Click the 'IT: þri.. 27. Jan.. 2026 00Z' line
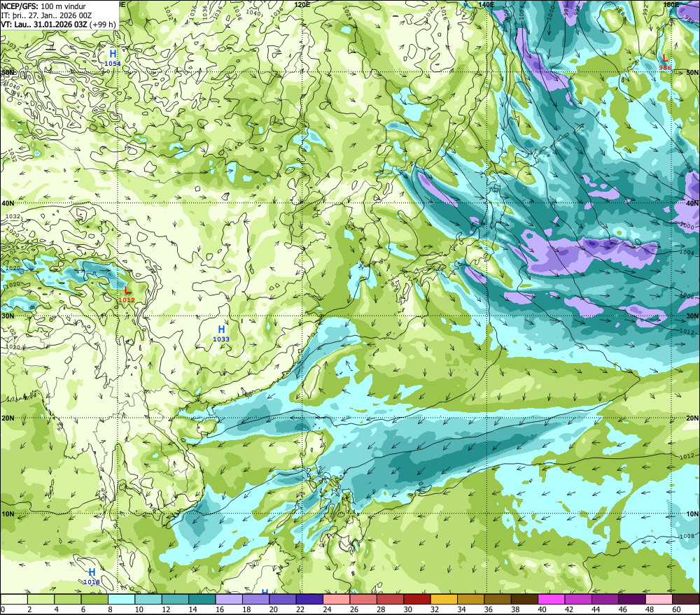This screenshot has width=700, height=615. (46, 15)
